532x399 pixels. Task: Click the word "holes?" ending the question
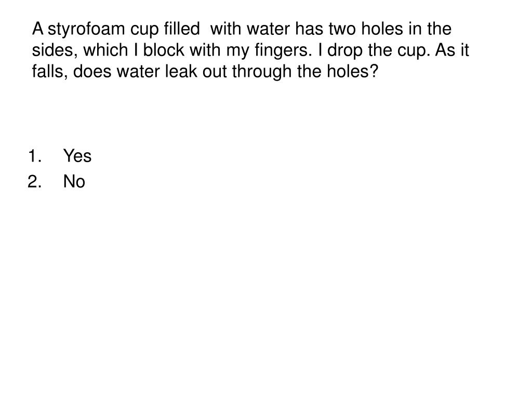352,71
